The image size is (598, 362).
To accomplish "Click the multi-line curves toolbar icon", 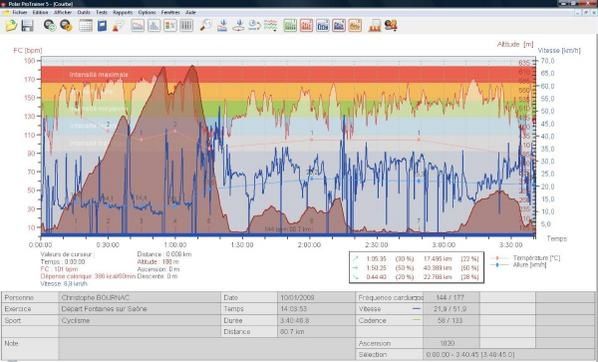I will 270,26.
